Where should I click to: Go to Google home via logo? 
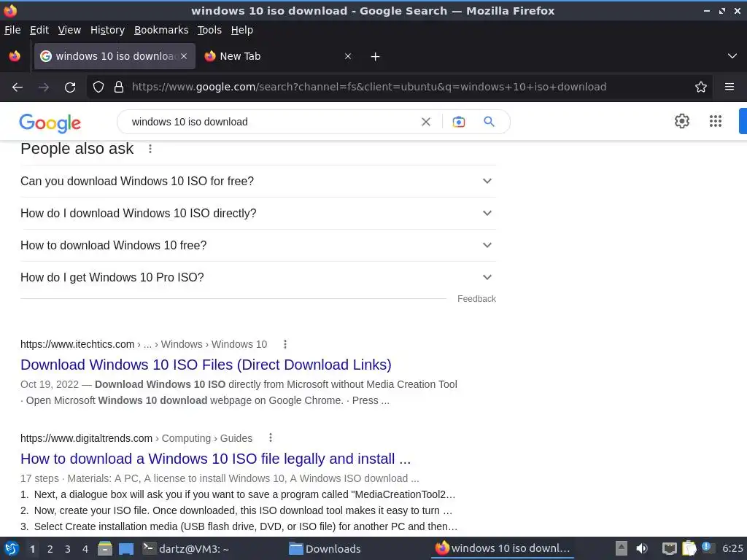(x=50, y=122)
